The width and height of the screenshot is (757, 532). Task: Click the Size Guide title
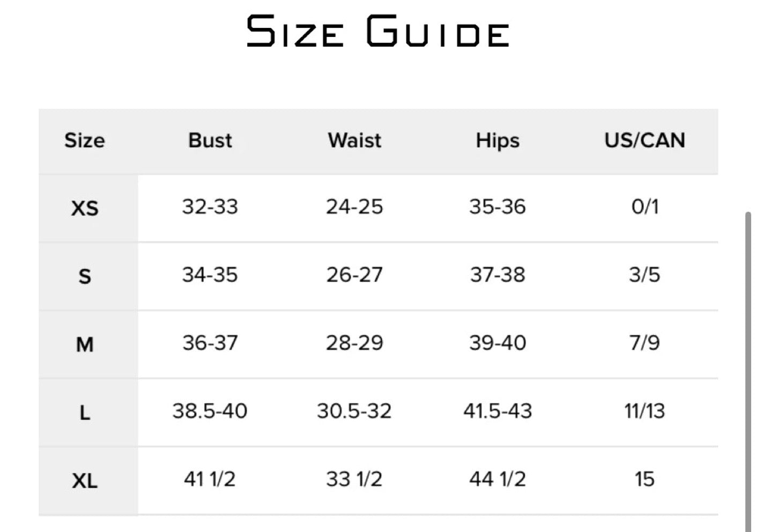[x=378, y=31]
